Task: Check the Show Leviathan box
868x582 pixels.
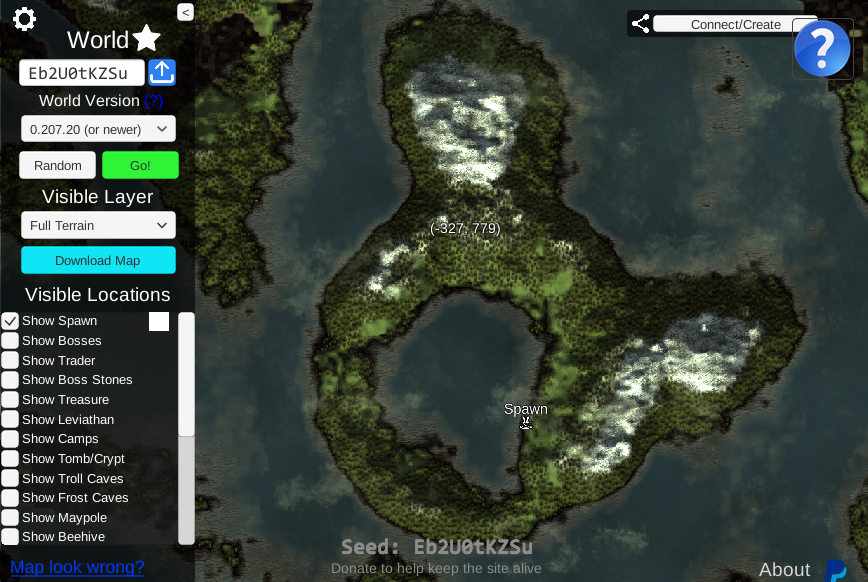Action: pos(10,419)
